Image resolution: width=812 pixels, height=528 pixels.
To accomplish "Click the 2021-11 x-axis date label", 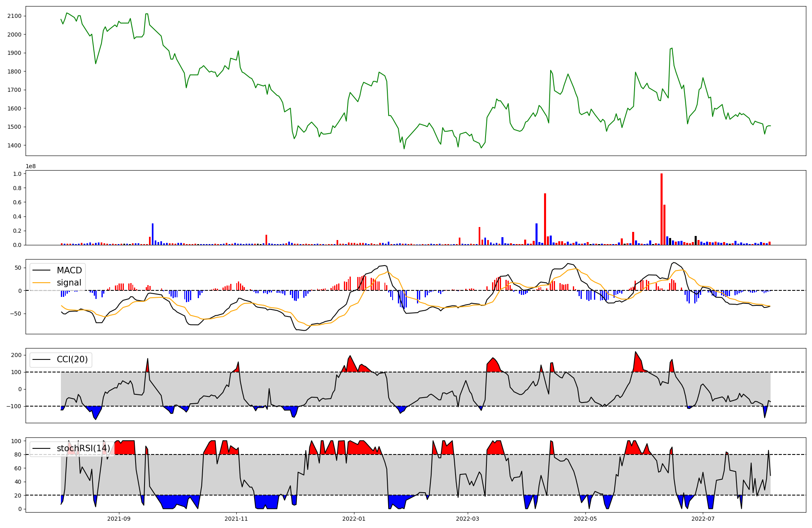I will tap(236, 519).
